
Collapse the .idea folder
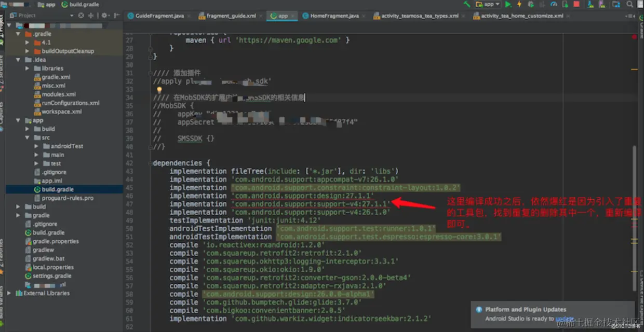tap(19, 60)
